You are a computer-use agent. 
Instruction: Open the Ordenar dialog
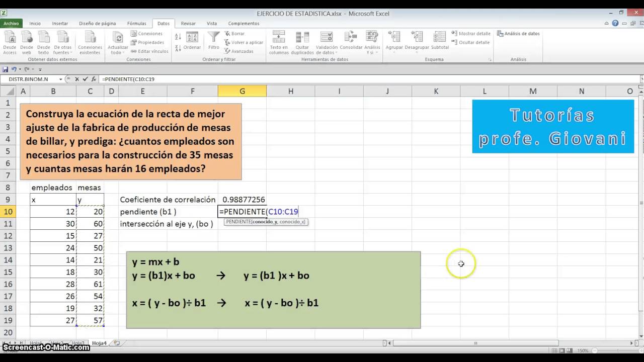click(x=192, y=41)
